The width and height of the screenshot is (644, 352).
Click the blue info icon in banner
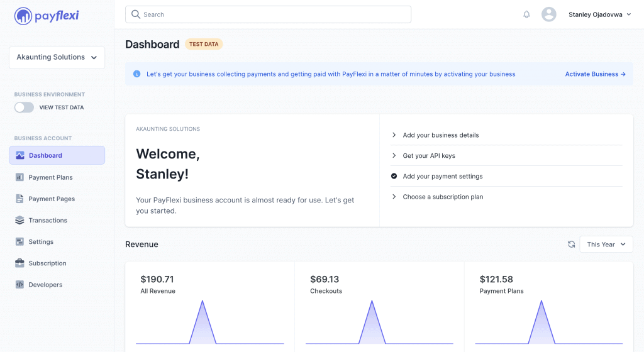[x=136, y=74]
